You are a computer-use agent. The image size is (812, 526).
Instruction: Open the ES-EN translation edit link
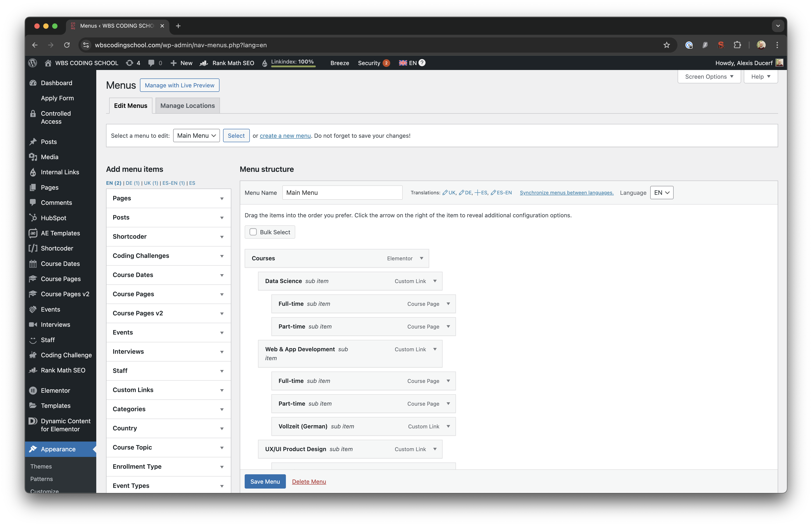click(x=501, y=193)
